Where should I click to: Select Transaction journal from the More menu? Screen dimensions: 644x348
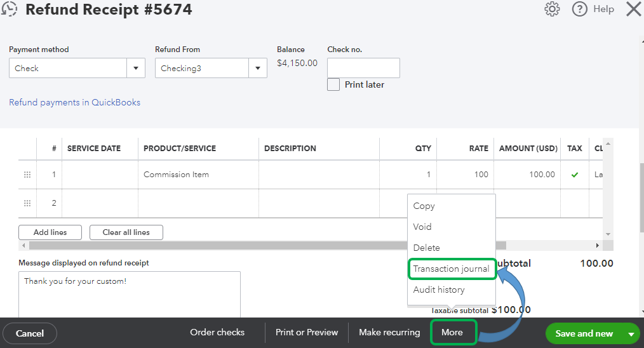tap(451, 269)
